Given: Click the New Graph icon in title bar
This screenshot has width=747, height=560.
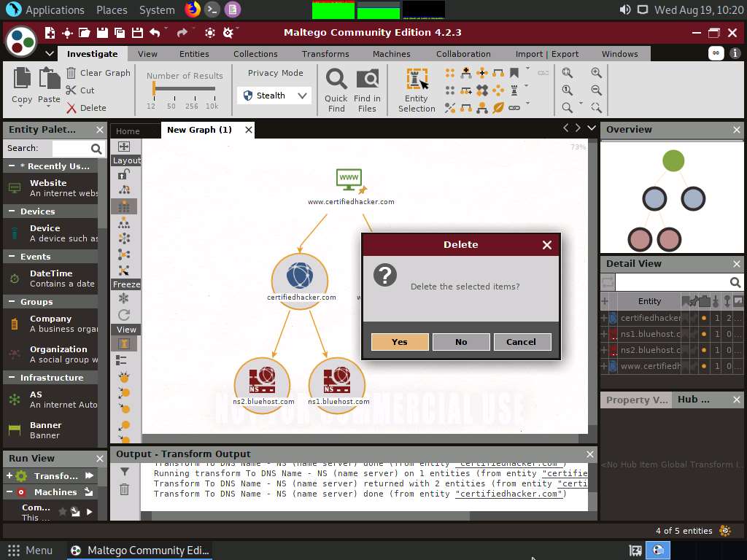Looking at the screenshot, I should [x=50, y=32].
